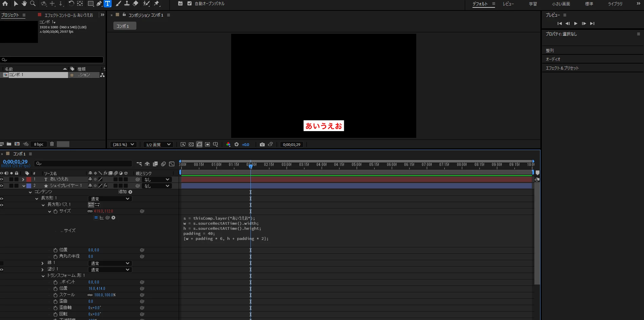Go to first frame in preview
This screenshot has height=320, width=644.
[x=559, y=23]
